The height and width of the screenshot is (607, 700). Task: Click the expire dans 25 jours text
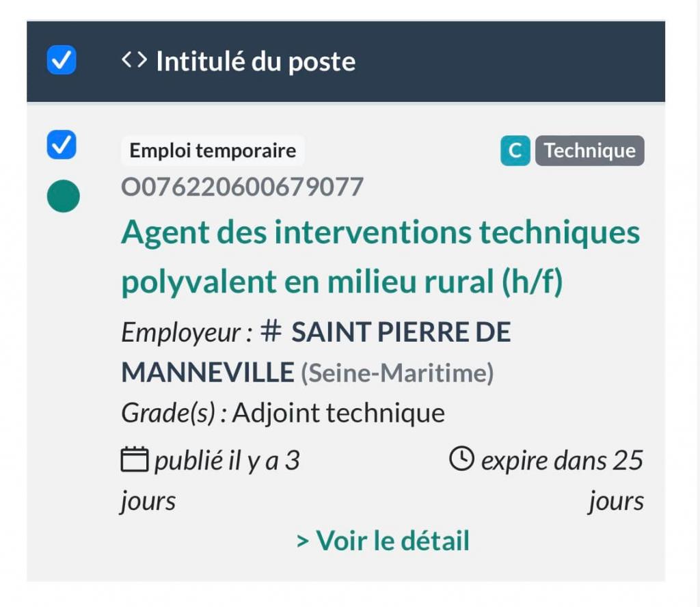562,461
